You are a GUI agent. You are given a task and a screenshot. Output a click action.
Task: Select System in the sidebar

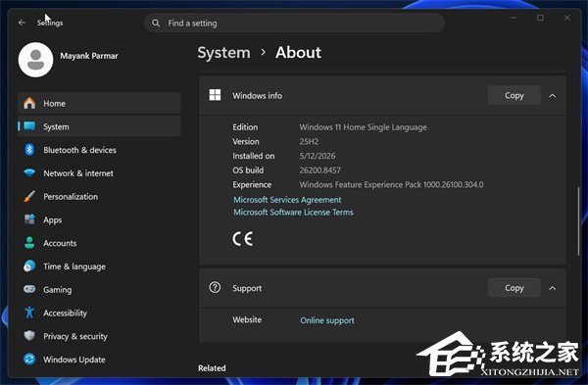99,126
